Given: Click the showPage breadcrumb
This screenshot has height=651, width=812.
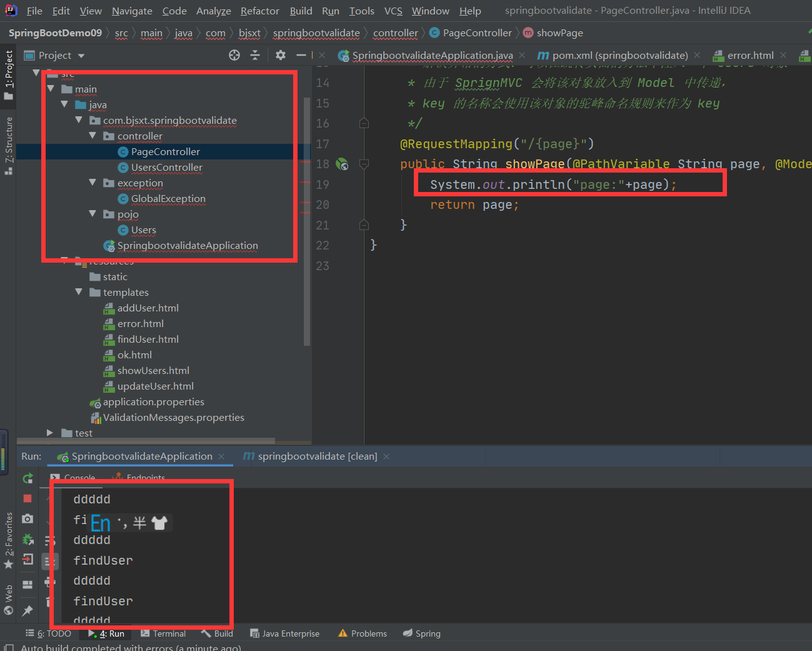Looking at the screenshot, I should pos(559,33).
